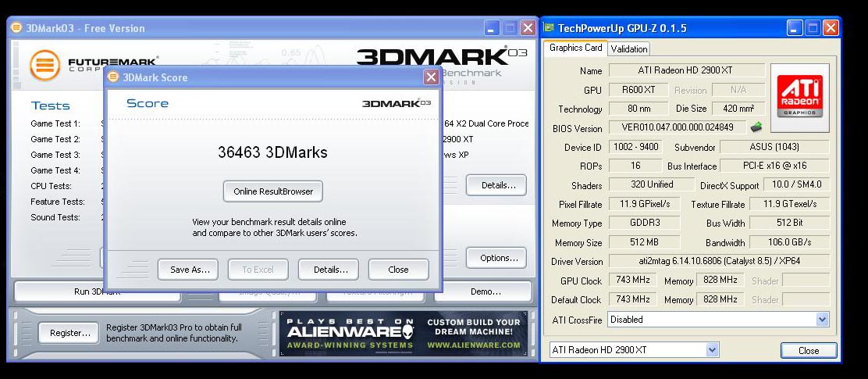Minimize the GPU-Z window

coord(795,27)
